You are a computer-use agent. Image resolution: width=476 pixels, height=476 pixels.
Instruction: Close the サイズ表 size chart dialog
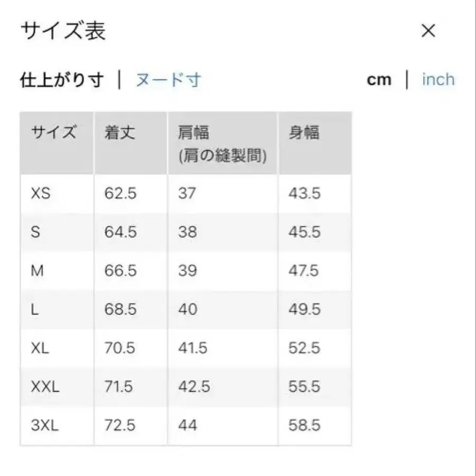tap(429, 30)
